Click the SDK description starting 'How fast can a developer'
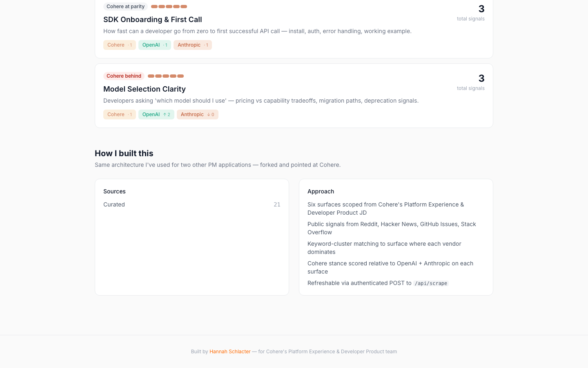Image resolution: width=588 pixels, height=368 pixels. [257, 31]
